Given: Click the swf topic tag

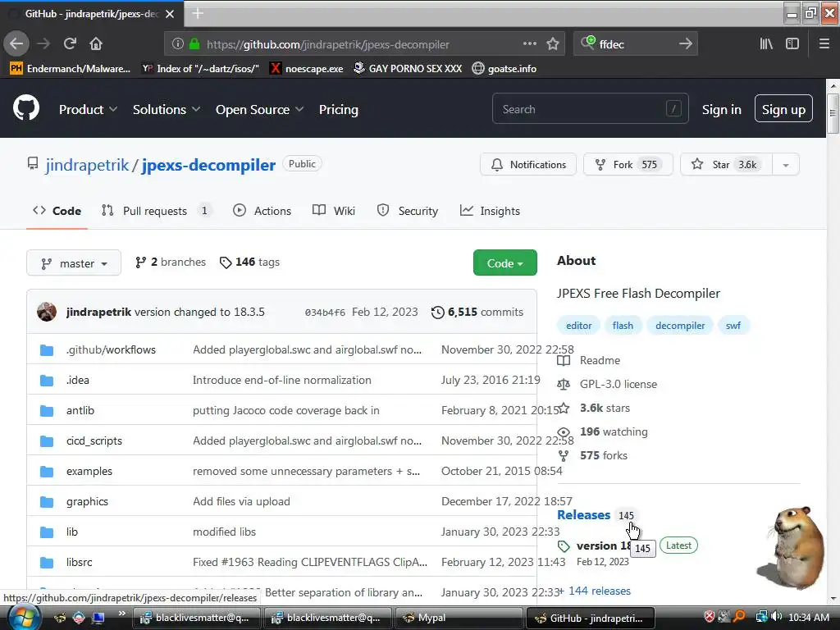Looking at the screenshot, I should point(733,325).
